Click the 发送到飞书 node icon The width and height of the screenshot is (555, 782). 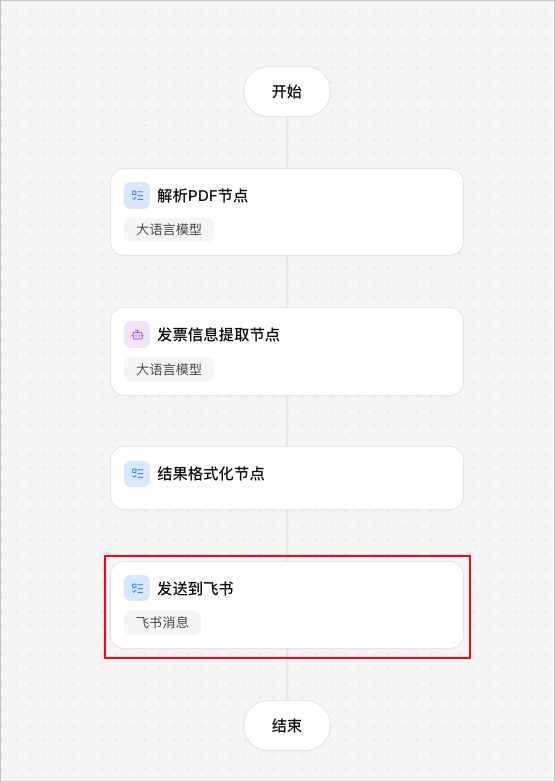[137, 588]
